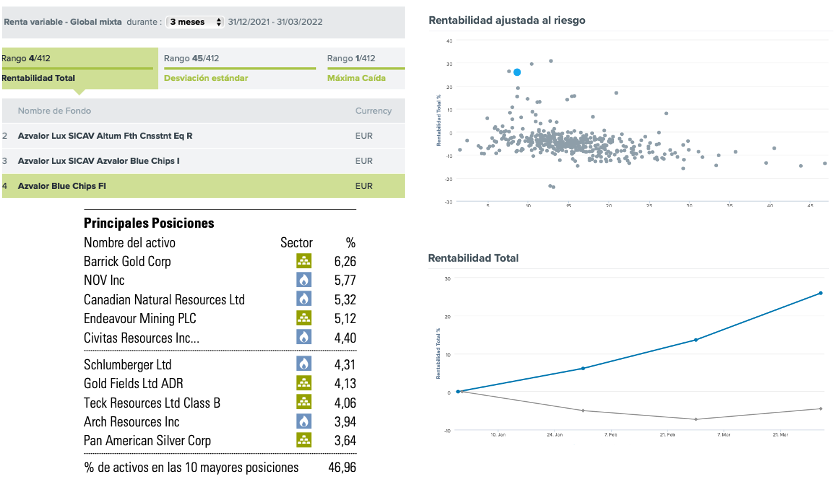
Task: Click the NOV Inc energy sector icon
Action: pos(303,280)
